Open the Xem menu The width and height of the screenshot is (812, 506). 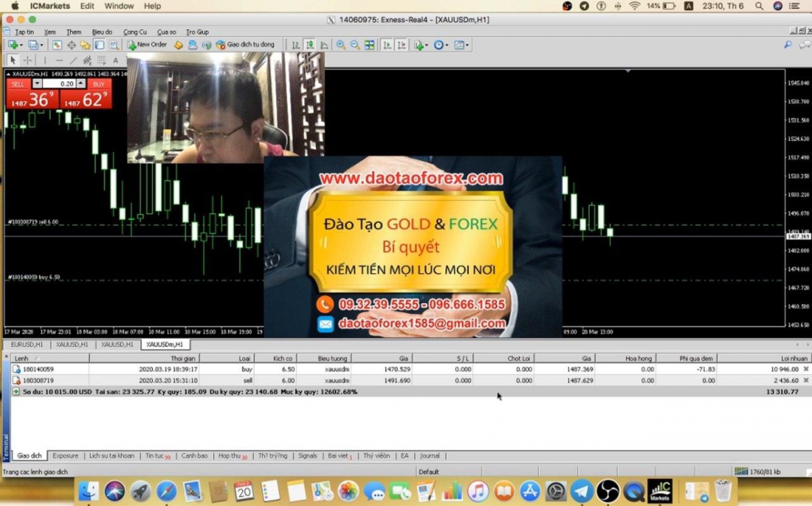coord(50,32)
